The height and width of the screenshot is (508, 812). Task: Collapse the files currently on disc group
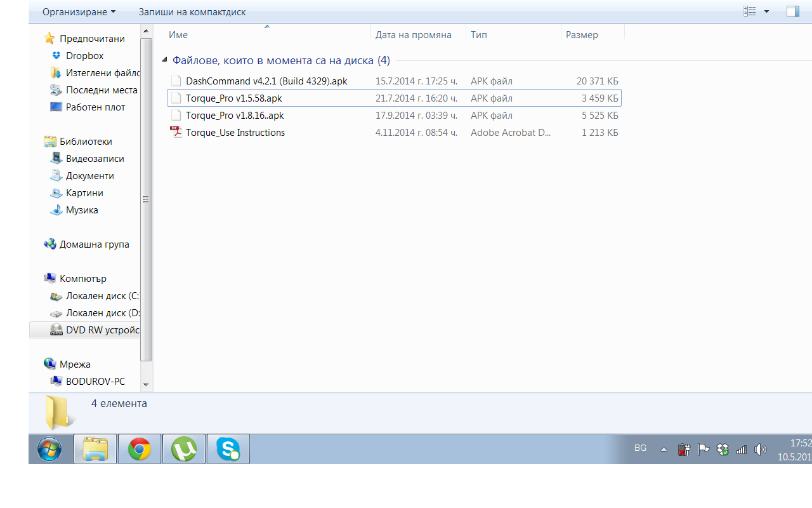(x=165, y=60)
